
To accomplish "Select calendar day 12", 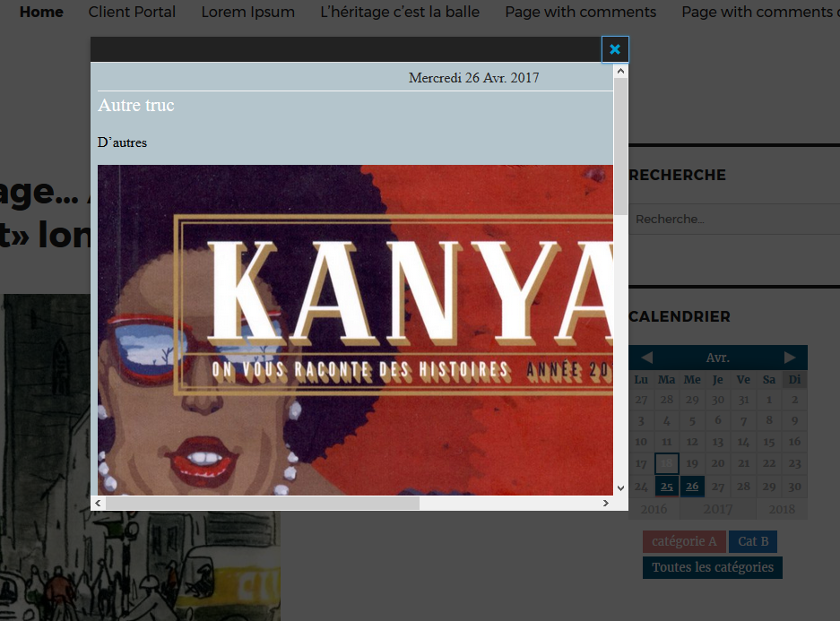I will [x=692, y=442].
